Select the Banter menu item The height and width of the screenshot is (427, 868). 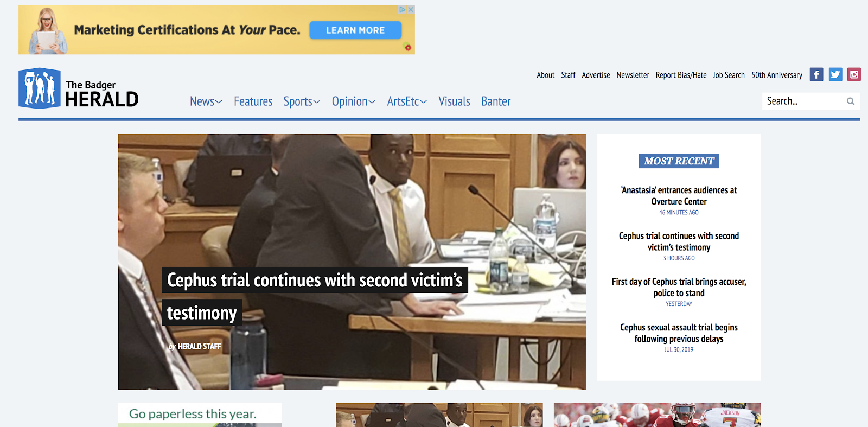point(496,101)
